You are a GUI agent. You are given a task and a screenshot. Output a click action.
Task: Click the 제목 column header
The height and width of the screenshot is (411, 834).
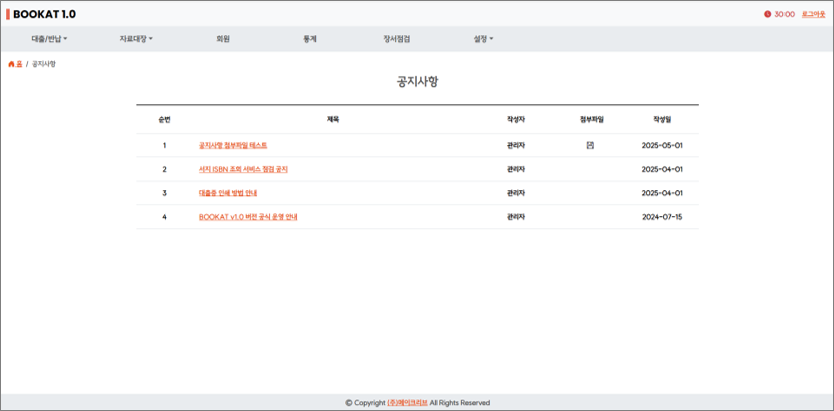pos(333,119)
